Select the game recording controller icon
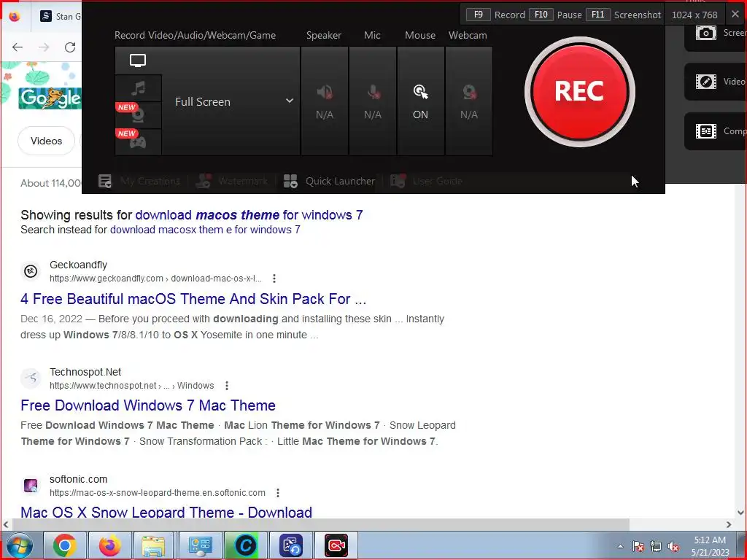The height and width of the screenshot is (560, 747). (138, 142)
